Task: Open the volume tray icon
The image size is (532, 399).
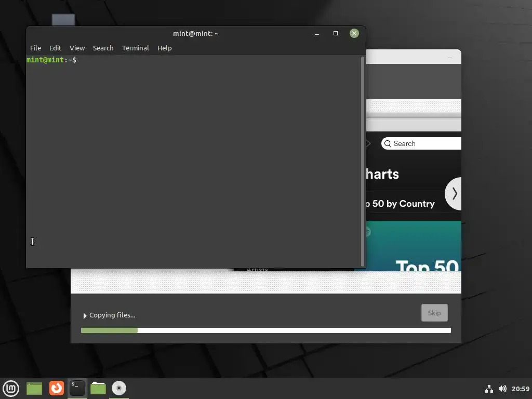Action: tap(502, 389)
